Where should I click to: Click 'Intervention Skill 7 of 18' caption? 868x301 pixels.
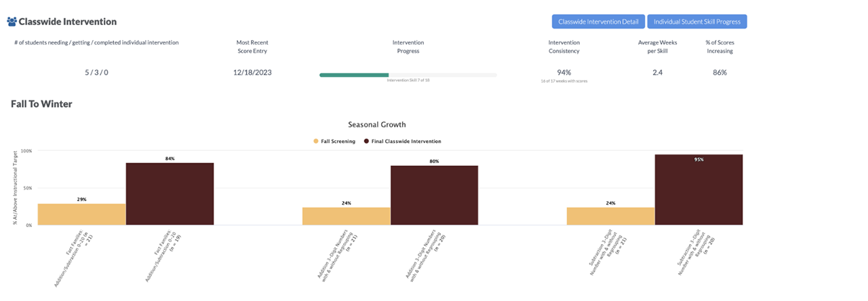pos(408,80)
